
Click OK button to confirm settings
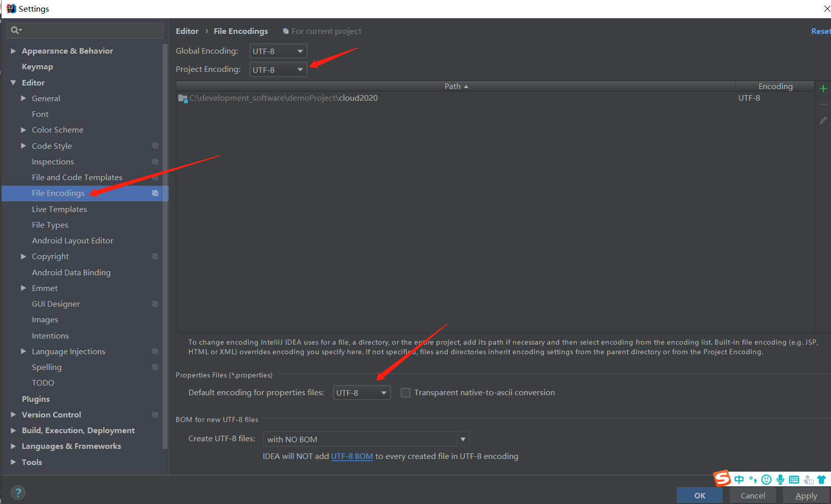700,496
